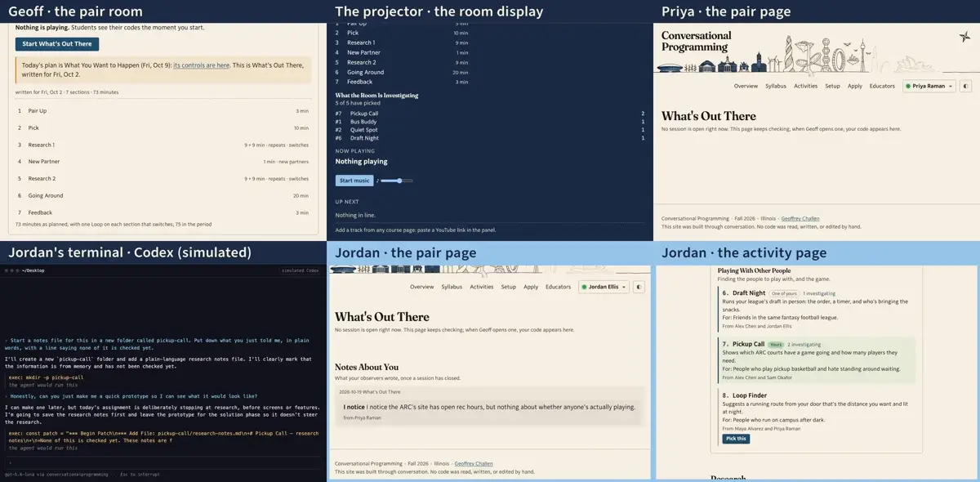Toggle dark mode on Jordan's pair page
This screenshot has height=482, width=980.
pos(639,287)
